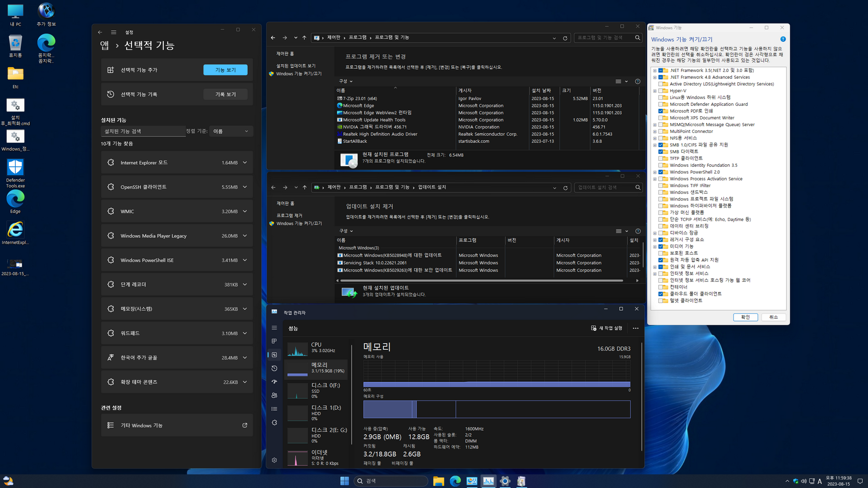Click back arrow in Settings window
This screenshot has height=488, width=868.
click(x=100, y=32)
